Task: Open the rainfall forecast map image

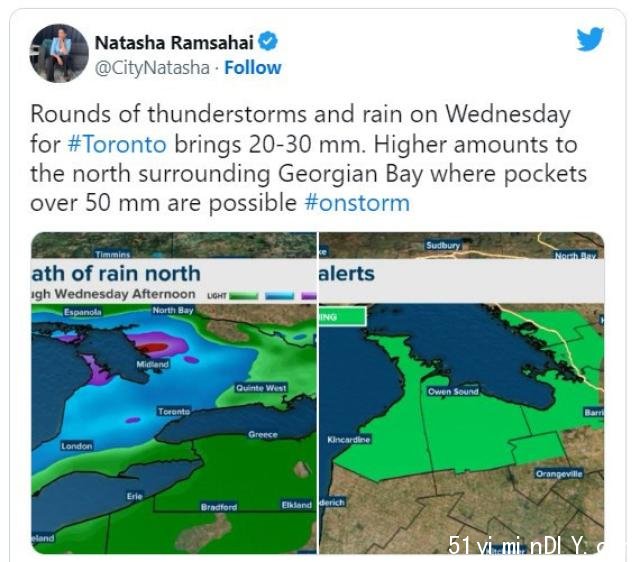Action: coord(174,393)
